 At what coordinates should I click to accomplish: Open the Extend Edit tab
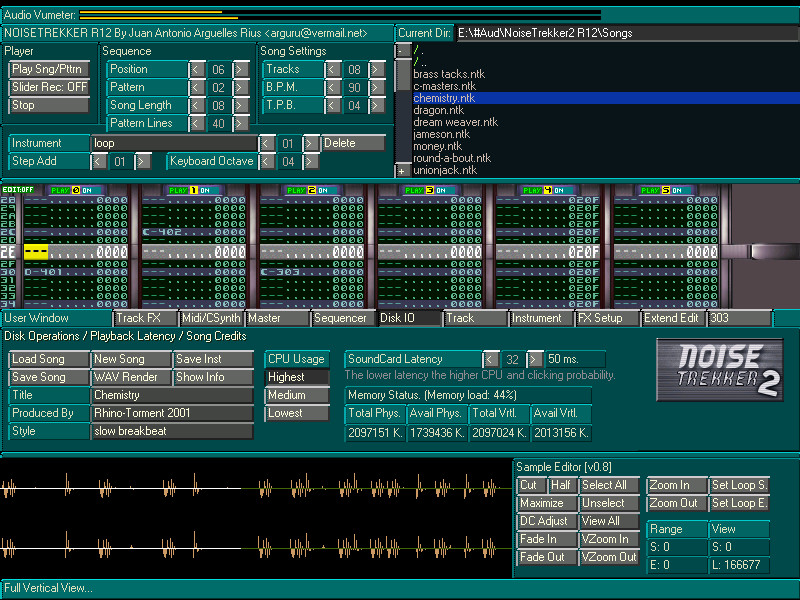[673, 318]
